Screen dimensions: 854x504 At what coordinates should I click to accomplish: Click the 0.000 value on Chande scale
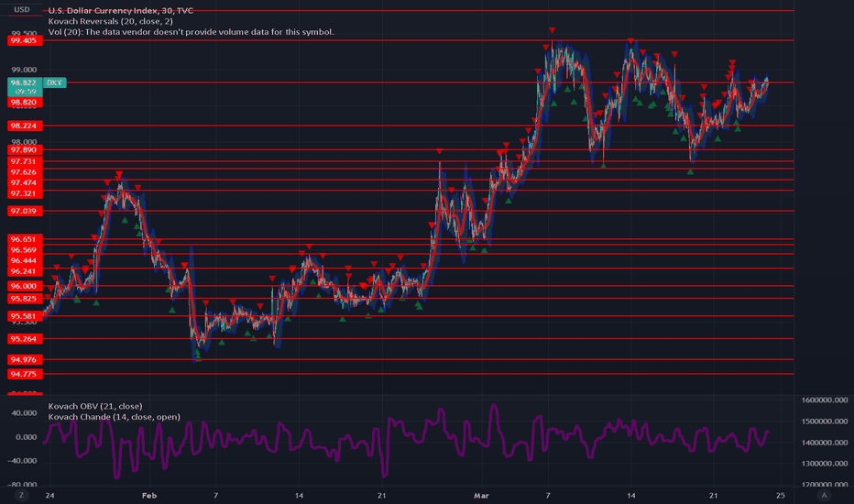click(x=27, y=437)
